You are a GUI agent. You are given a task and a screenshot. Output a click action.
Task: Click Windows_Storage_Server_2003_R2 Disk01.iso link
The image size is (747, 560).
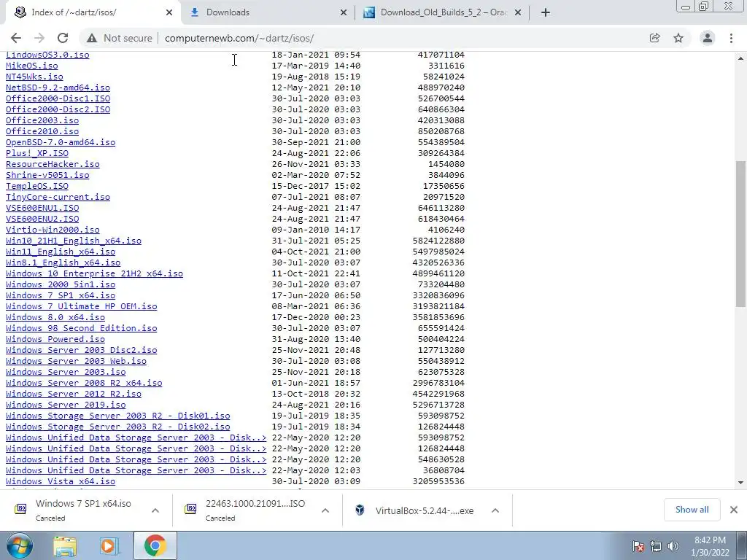(117, 416)
